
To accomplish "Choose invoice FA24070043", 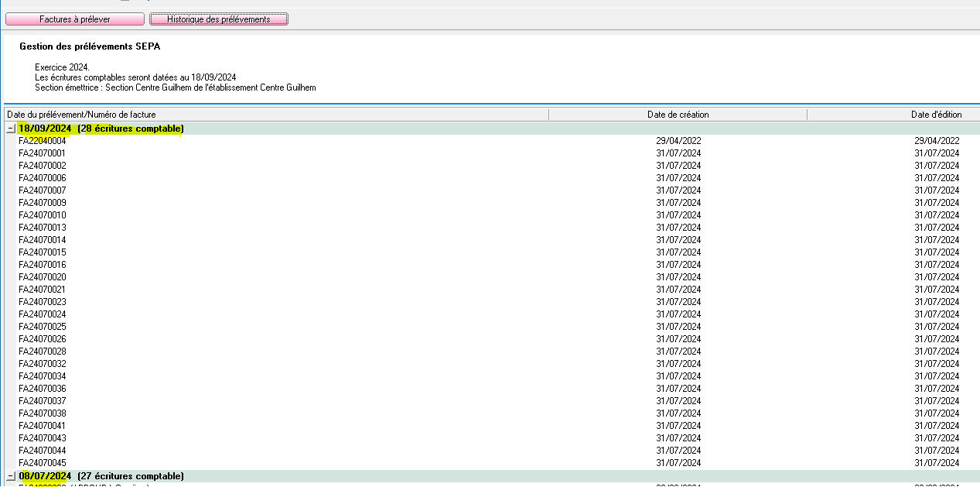I will [43, 438].
